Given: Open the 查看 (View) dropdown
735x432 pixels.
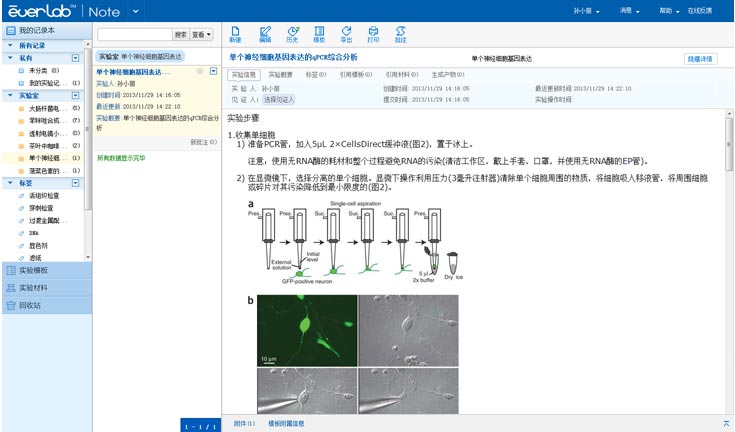Looking at the screenshot, I should tap(202, 35).
